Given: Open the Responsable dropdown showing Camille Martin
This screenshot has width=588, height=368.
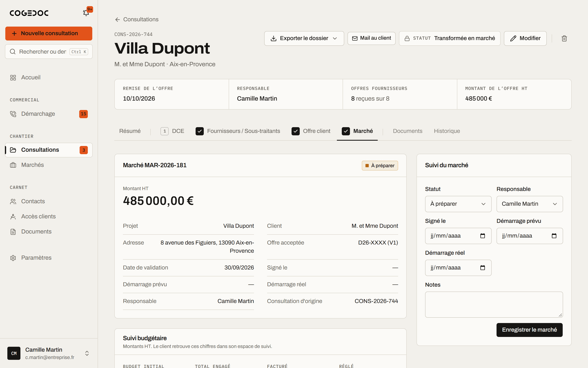Looking at the screenshot, I should [x=529, y=204].
